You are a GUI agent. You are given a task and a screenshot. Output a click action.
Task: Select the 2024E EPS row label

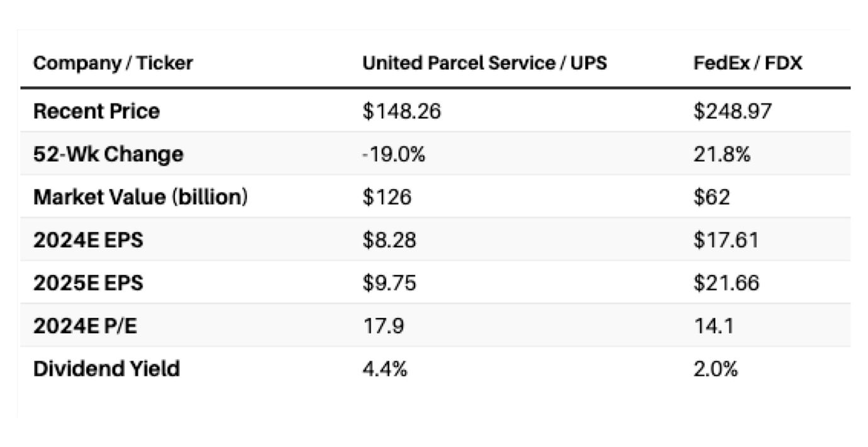pyautogui.click(x=88, y=240)
